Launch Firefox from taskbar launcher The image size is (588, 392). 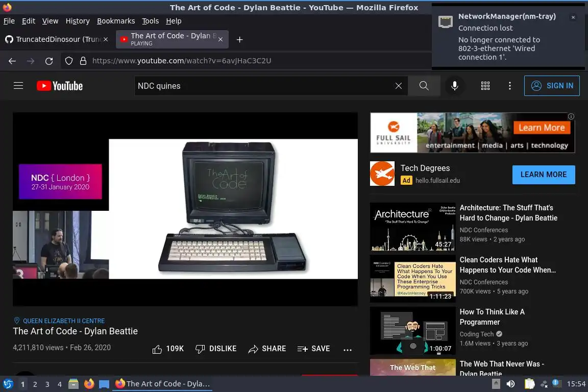point(89,384)
